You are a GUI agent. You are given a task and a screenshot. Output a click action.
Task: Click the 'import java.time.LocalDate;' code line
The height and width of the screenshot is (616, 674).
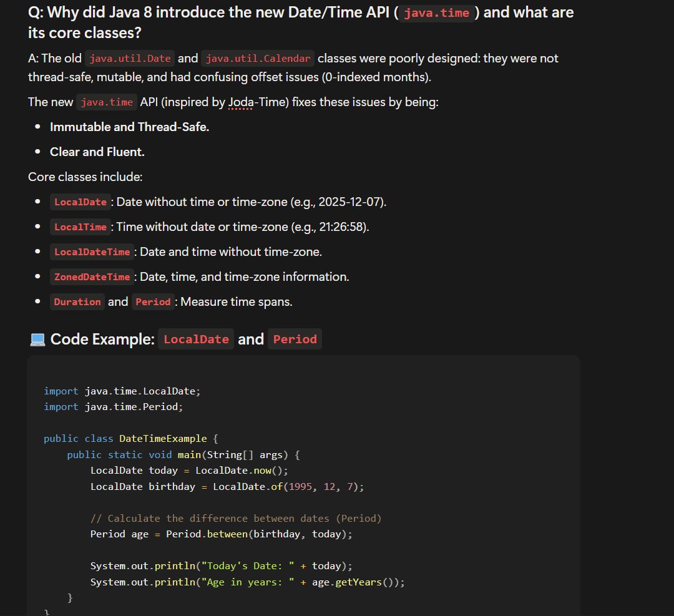point(122,391)
